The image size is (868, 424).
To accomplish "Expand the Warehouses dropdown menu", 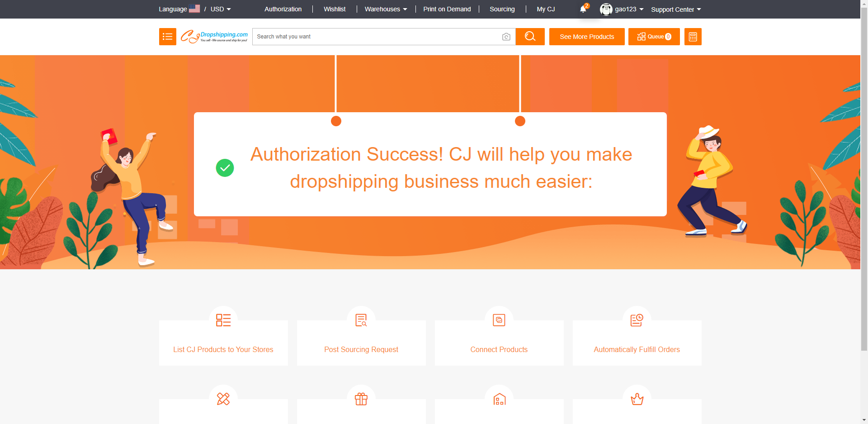I will [x=386, y=9].
